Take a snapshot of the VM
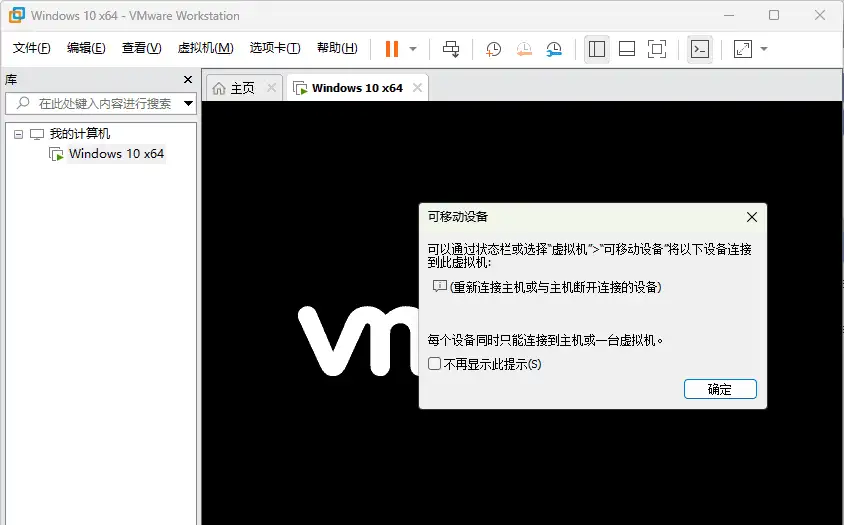 pos(493,49)
